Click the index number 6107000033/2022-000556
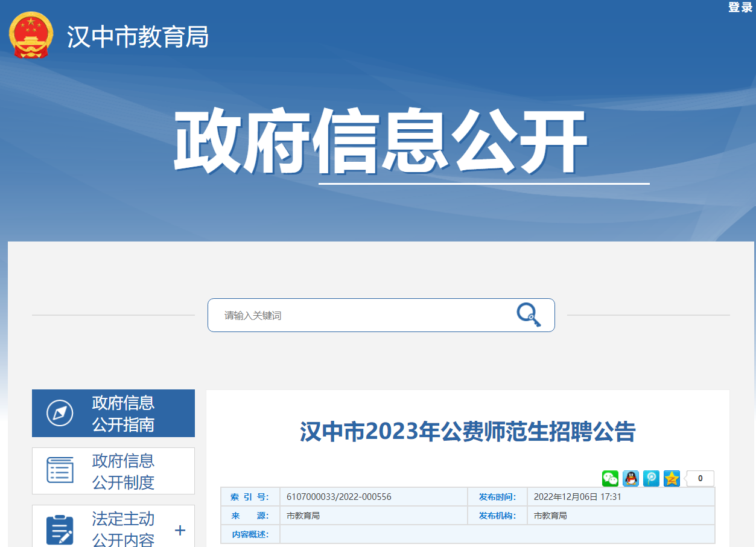 coord(339,497)
